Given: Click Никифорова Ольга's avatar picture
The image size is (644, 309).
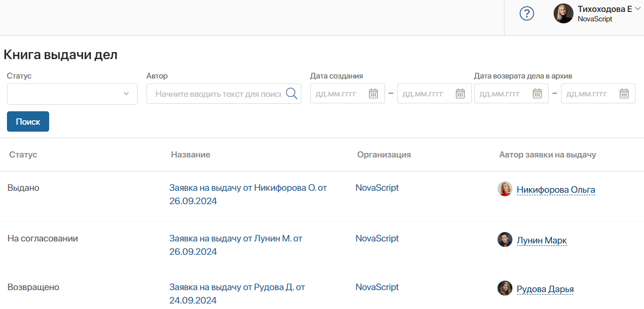Looking at the screenshot, I should coord(505,189).
